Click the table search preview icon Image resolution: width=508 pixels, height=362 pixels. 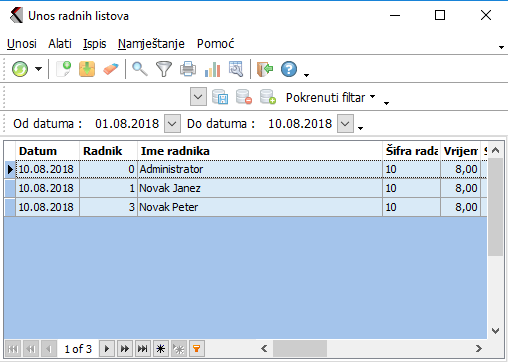tap(236, 69)
